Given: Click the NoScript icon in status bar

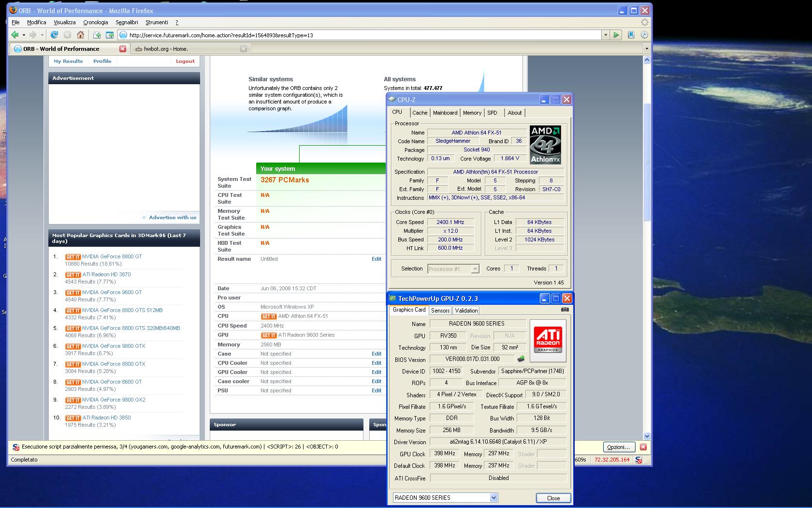Looking at the screenshot, I should [638, 460].
